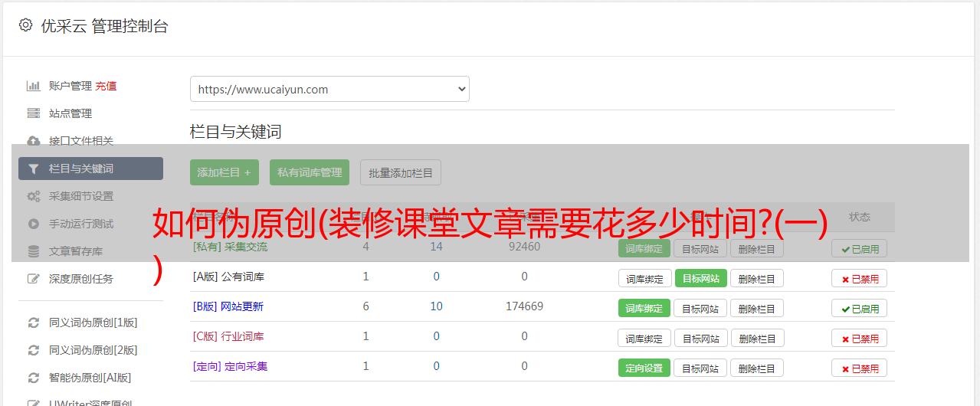The image size is (980, 406).
Task: Toggle 已启用 status for 网站更新
Action: tap(860, 308)
